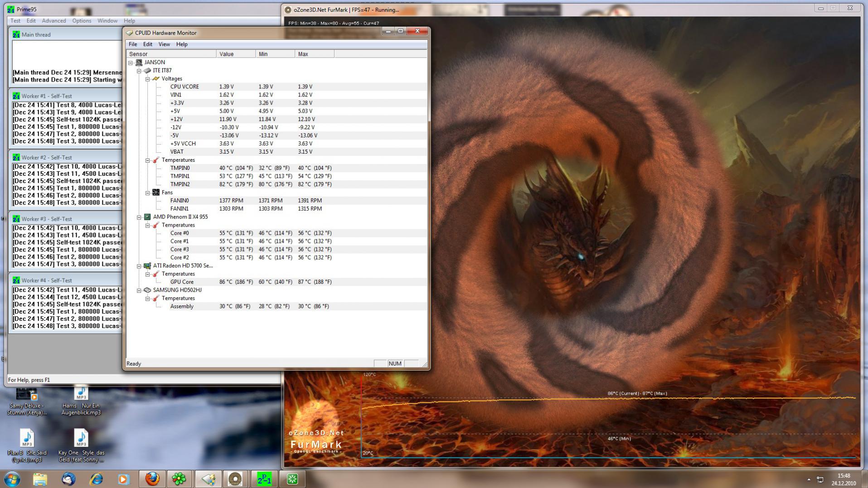This screenshot has height=488, width=868.
Task: Select the TMPIN2 temperature row
Action: (276, 184)
